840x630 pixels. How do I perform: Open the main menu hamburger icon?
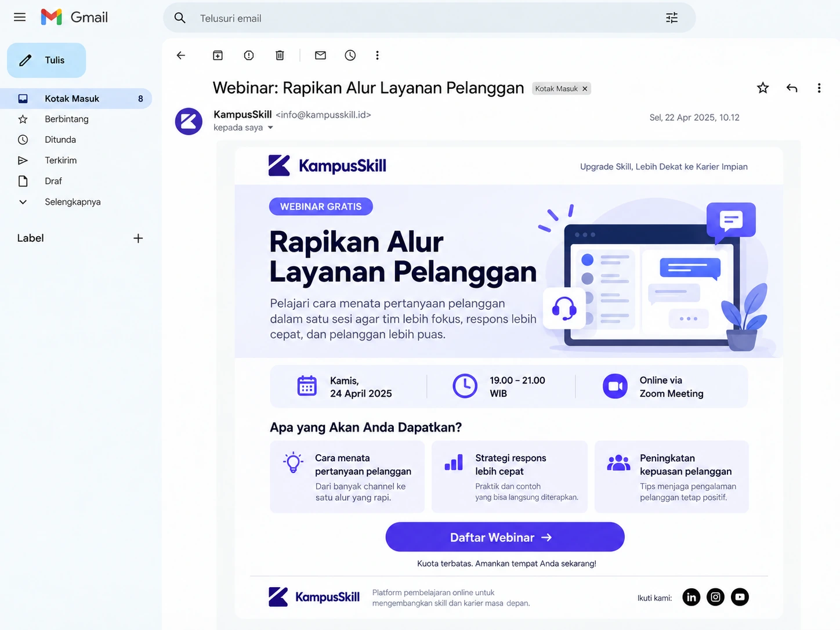click(x=20, y=17)
